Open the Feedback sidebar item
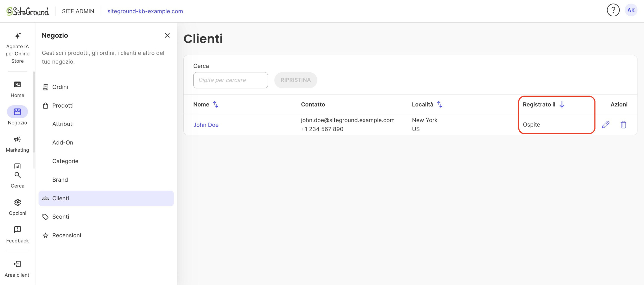644x285 pixels. pos(17,235)
